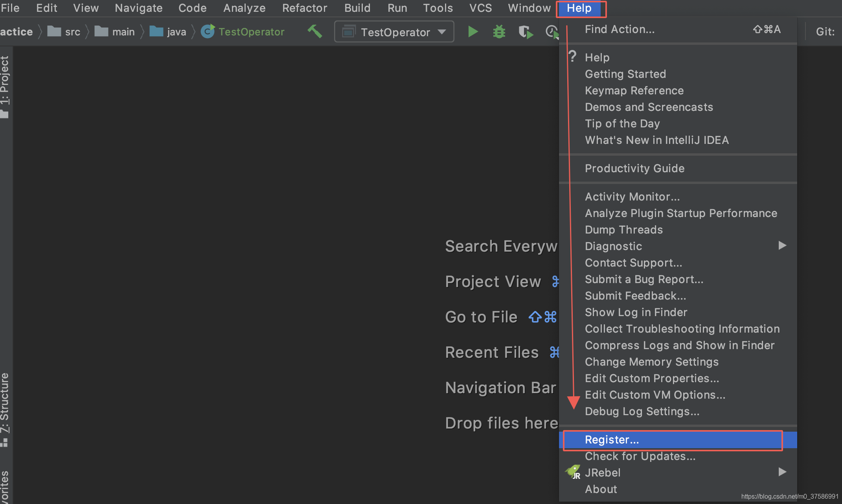
Task: Click the JRebel menu icon
Action: 573,472
